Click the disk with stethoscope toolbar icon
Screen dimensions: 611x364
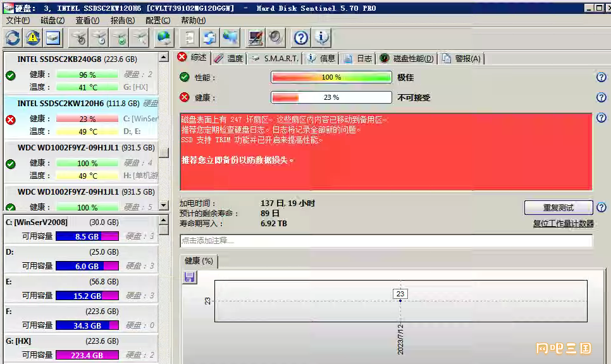79,38
